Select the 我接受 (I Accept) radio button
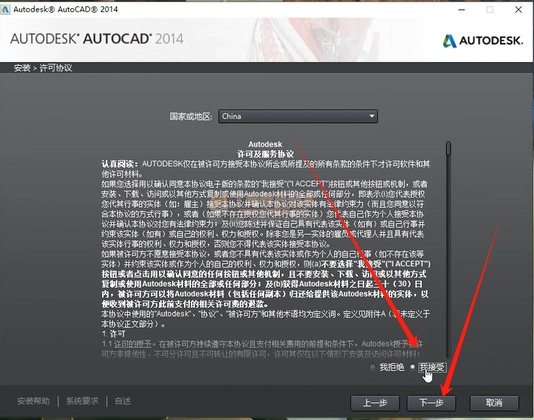 (x=412, y=367)
